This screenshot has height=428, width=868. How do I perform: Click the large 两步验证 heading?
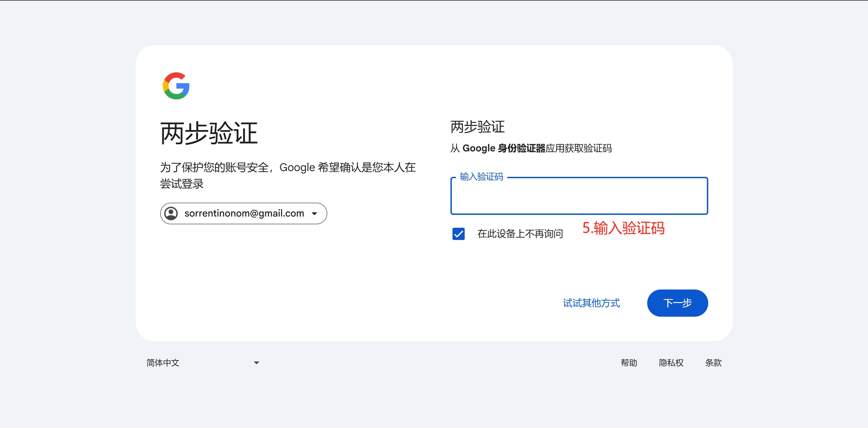[x=209, y=133]
